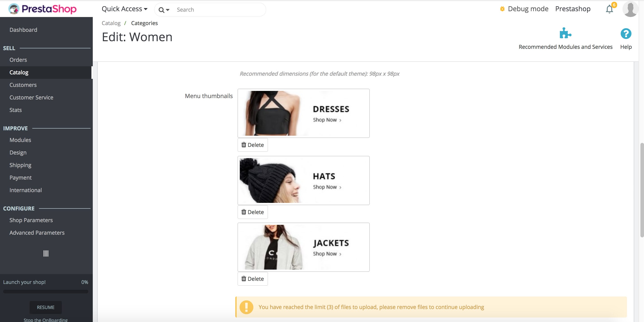644x322 pixels.
Task: Delete the Jackets menu thumbnail
Action: tap(253, 279)
